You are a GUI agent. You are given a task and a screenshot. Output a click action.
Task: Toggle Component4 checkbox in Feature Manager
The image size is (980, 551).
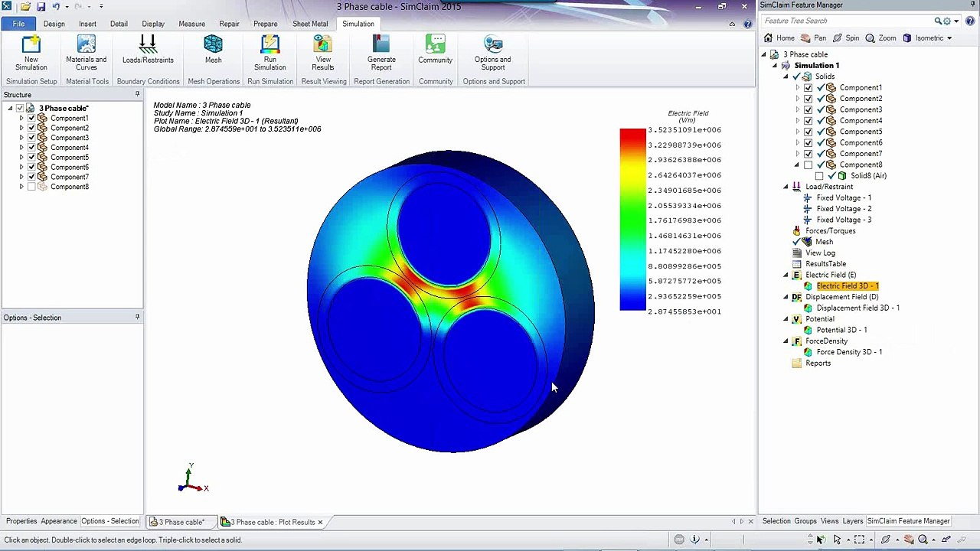(808, 120)
